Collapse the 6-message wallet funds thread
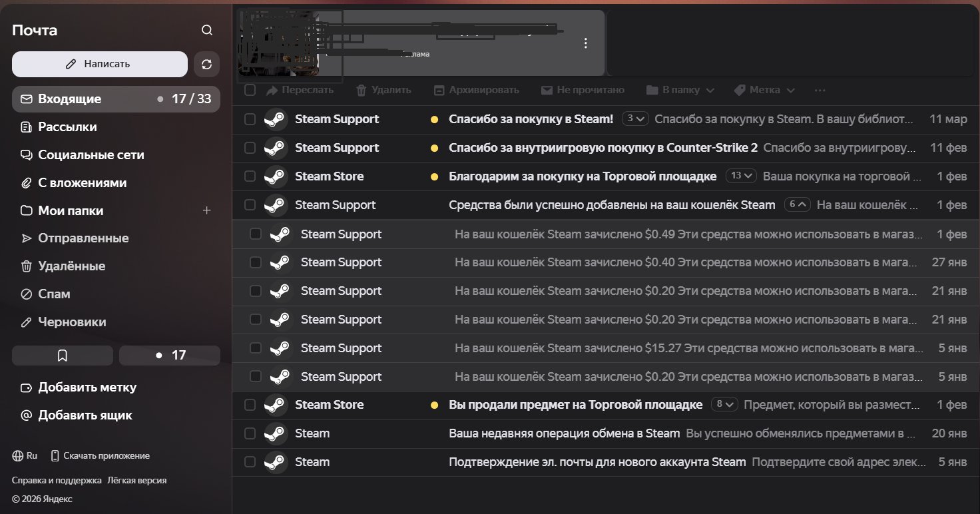 pyautogui.click(x=798, y=205)
